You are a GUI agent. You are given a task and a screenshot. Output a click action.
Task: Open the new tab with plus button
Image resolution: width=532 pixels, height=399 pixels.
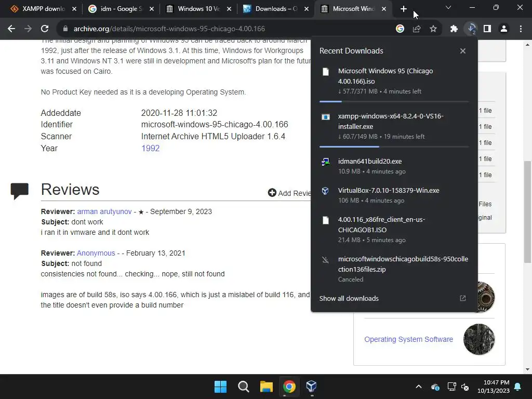tap(403, 9)
